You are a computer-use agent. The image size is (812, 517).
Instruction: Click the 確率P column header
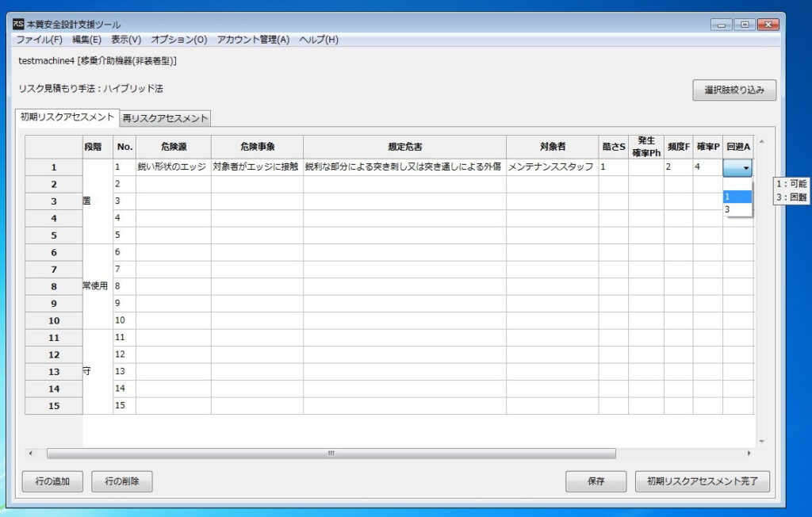[708, 147]
